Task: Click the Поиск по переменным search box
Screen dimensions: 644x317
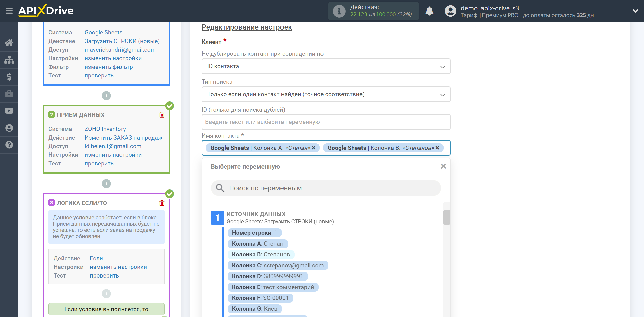Action: tap(326, 188)
